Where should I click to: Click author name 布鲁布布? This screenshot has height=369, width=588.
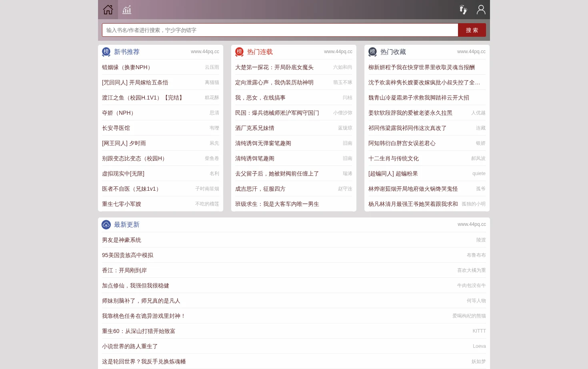coord(476,255)
